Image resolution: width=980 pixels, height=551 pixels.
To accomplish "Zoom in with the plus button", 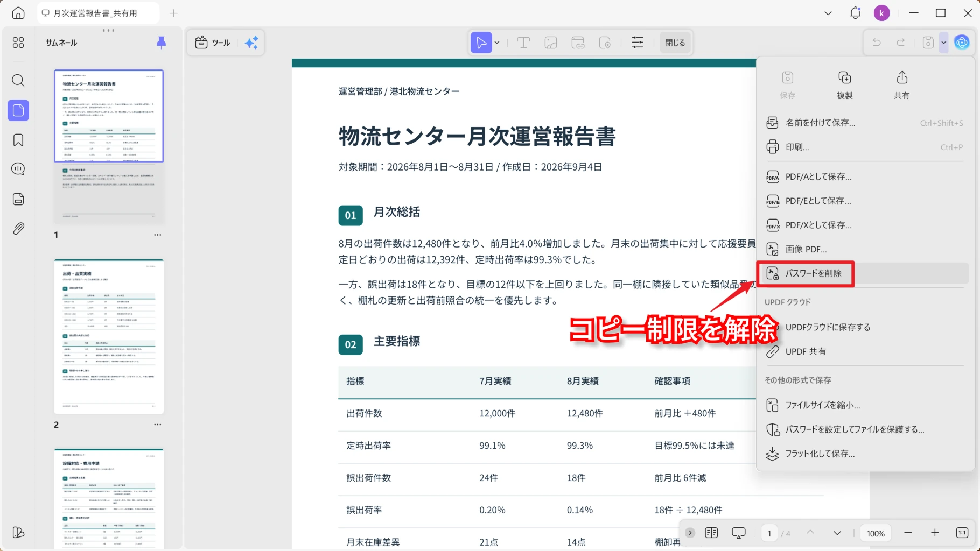I will pos(935,533).
